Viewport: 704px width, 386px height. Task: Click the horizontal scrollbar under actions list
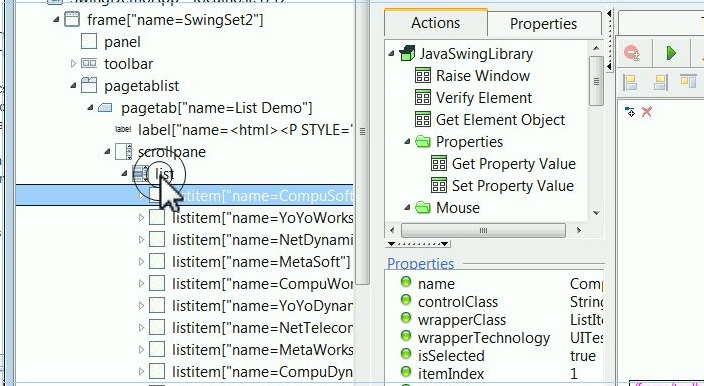[x=483, y=230]
